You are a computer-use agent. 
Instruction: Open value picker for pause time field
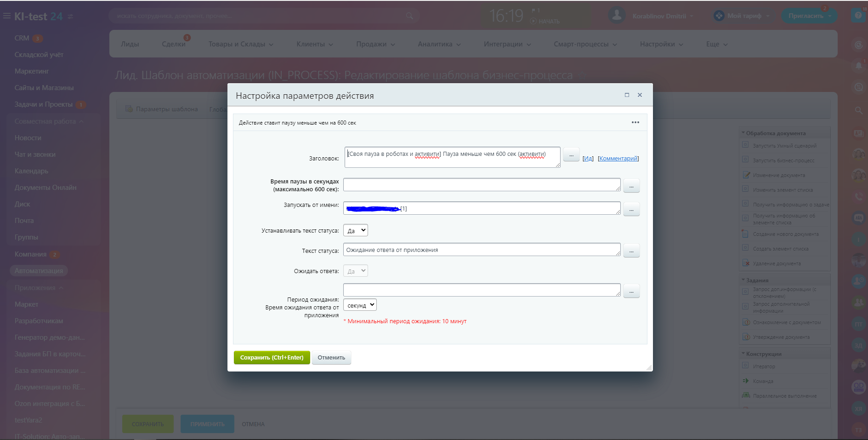tap(631, 186)
